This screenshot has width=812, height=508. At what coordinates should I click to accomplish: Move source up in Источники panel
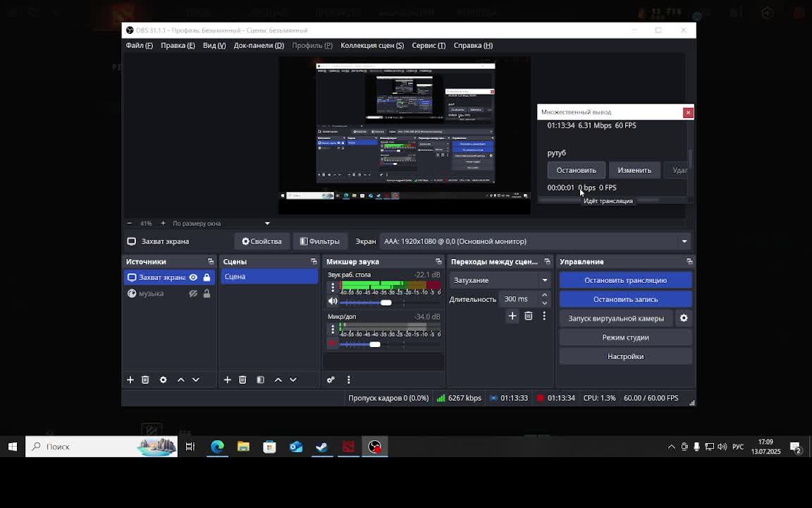(180, 380)
